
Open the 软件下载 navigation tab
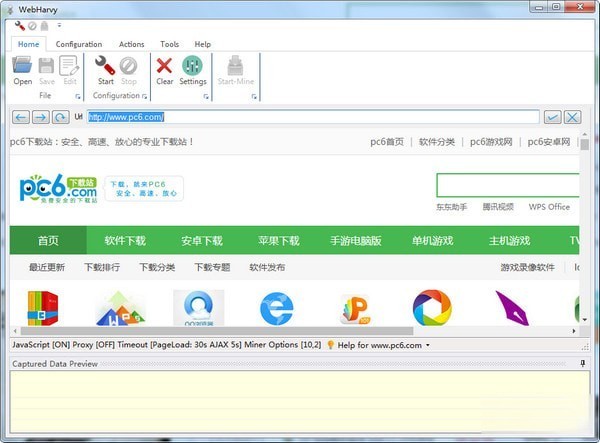[x=125, y=240]
